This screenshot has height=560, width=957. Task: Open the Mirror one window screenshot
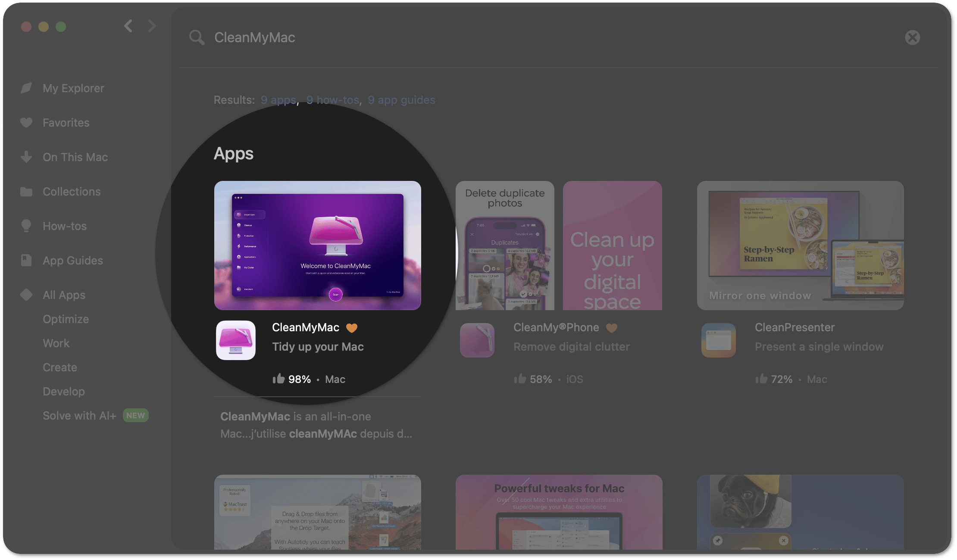pyautogui.click(x=801, y=246)
